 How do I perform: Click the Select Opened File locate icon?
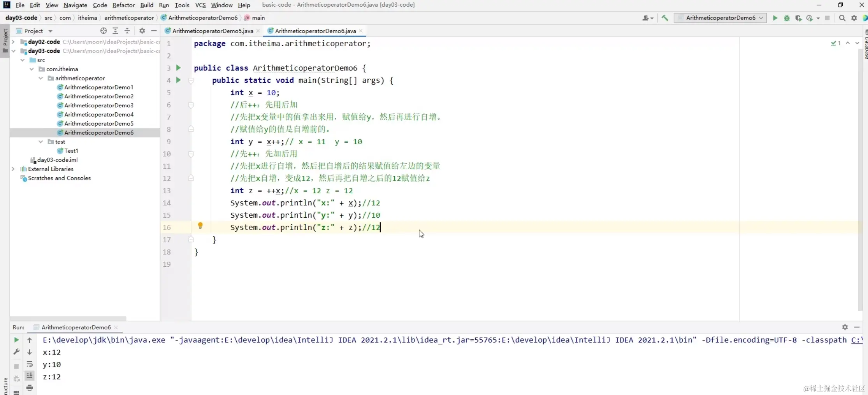(104, 31)
